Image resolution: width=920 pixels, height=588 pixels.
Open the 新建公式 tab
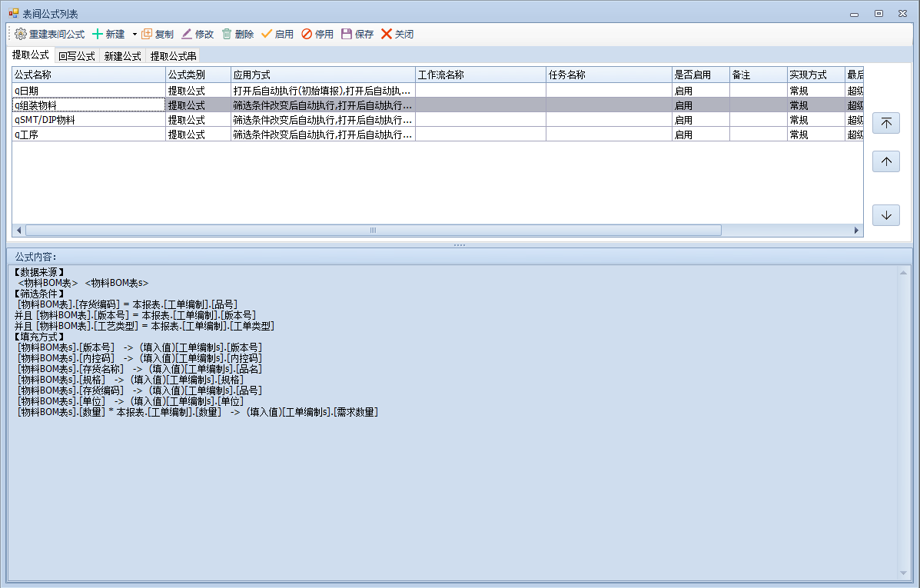[x=122, y=56]
